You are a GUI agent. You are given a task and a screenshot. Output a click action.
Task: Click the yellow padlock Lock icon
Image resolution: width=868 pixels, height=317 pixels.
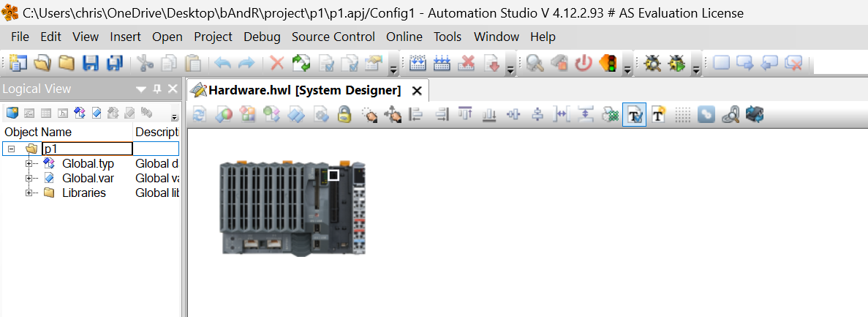(x=345, y=114)
